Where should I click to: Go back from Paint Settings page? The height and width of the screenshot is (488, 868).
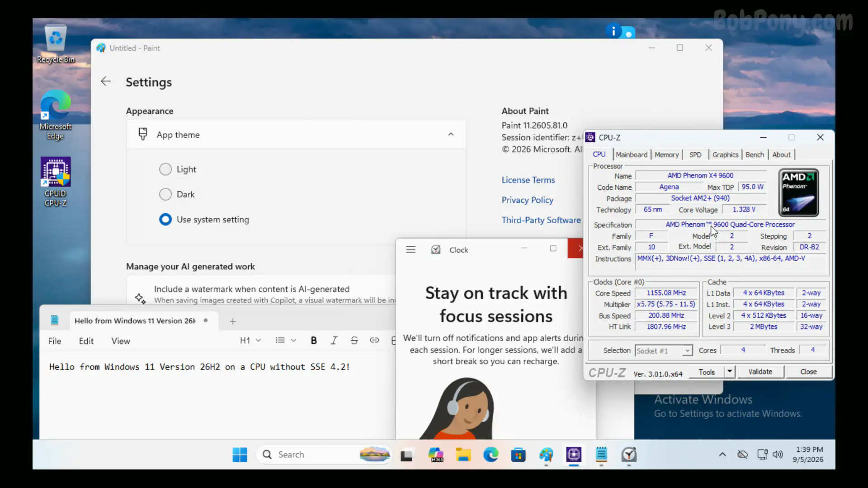(x=106, y=81)
